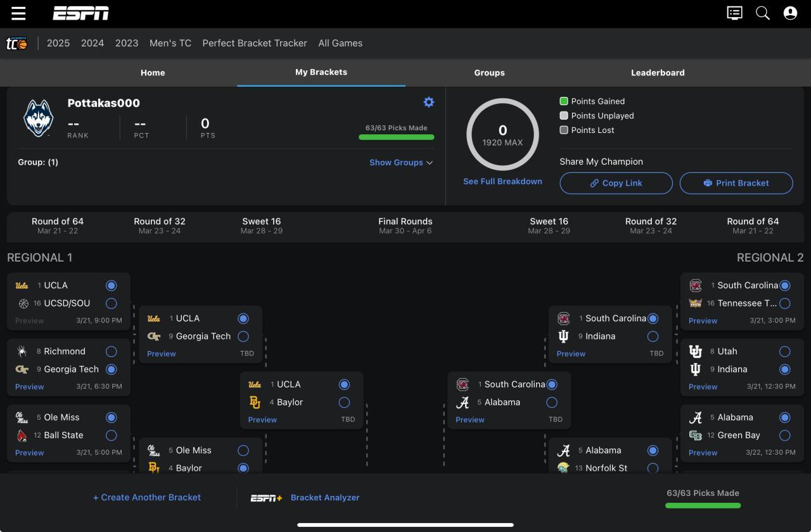Click the Tennessee Tech logo

pos(696,303)
